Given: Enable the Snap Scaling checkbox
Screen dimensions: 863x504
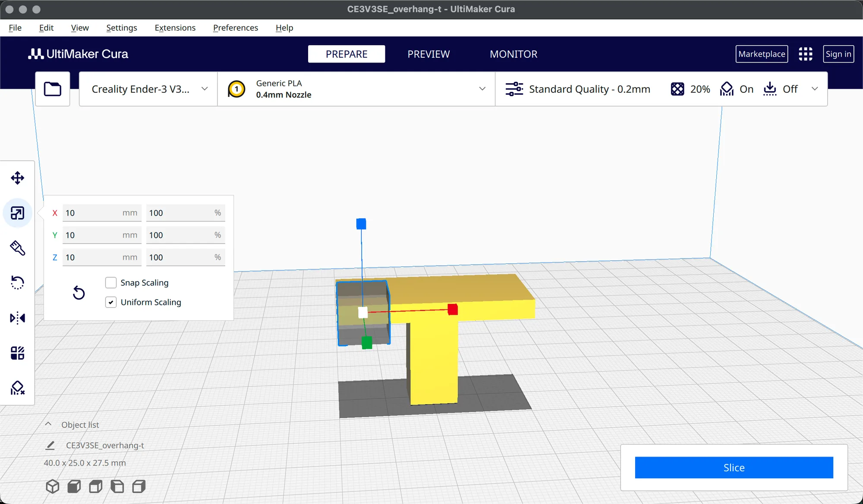Looking at the screenshot, I should (x=111, y=283).
